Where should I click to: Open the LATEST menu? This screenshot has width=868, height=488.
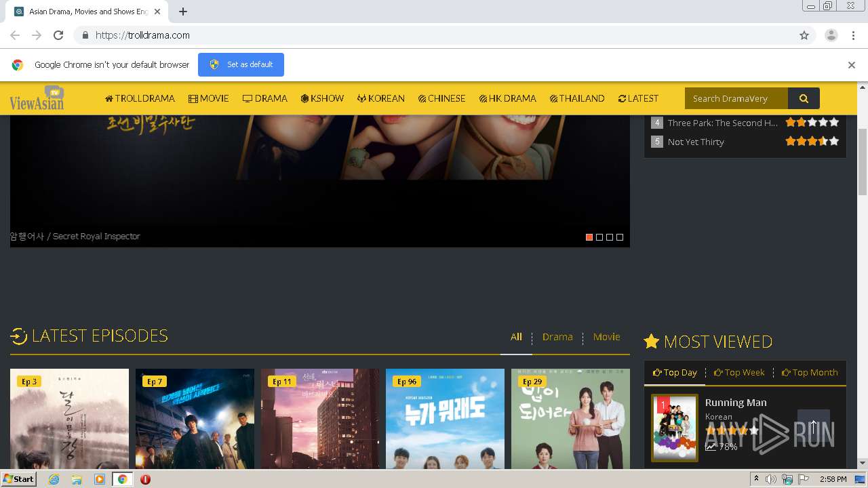click(x=638, y=98)
